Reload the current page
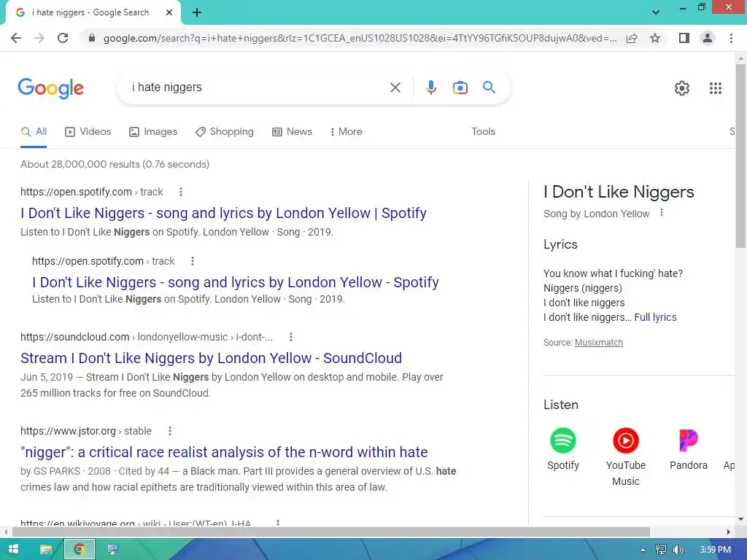Image resolution: width=747 pixels, height=560 pixels. click(63, 38)
